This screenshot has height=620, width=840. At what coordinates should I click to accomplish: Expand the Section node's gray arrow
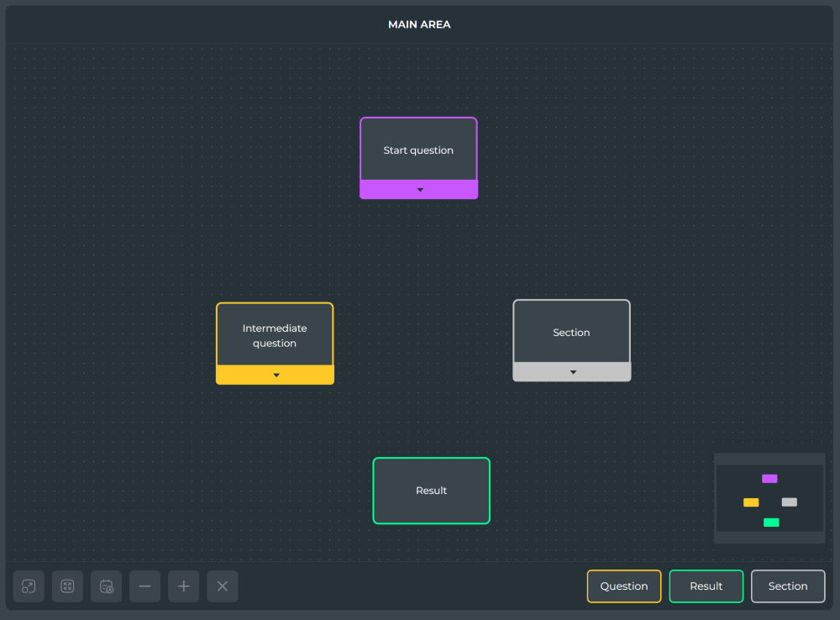(x=572, y=372)
